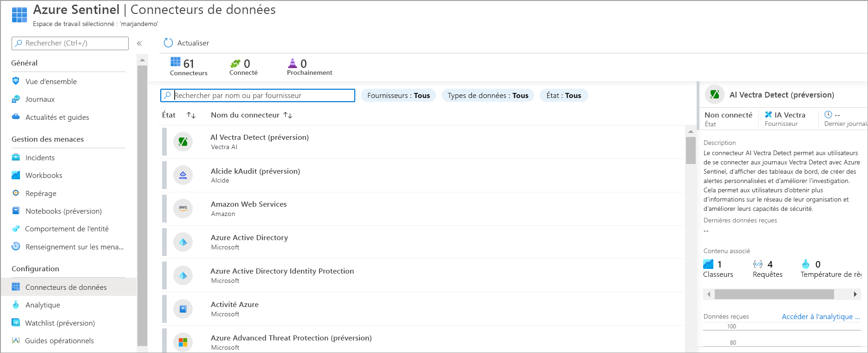Click AI Vectra Detect detail pane logo
Viewport: 868px width, 353px height.
[x=715, y=95]
